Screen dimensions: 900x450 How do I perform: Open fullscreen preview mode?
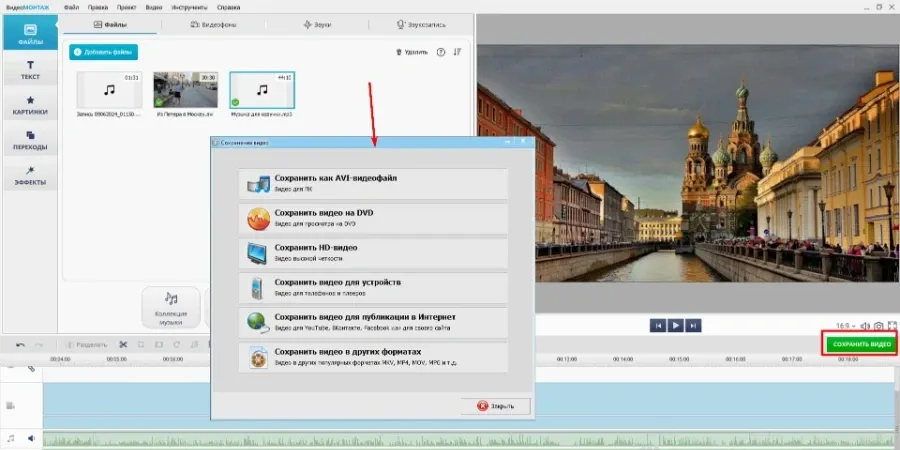[893, 326]
